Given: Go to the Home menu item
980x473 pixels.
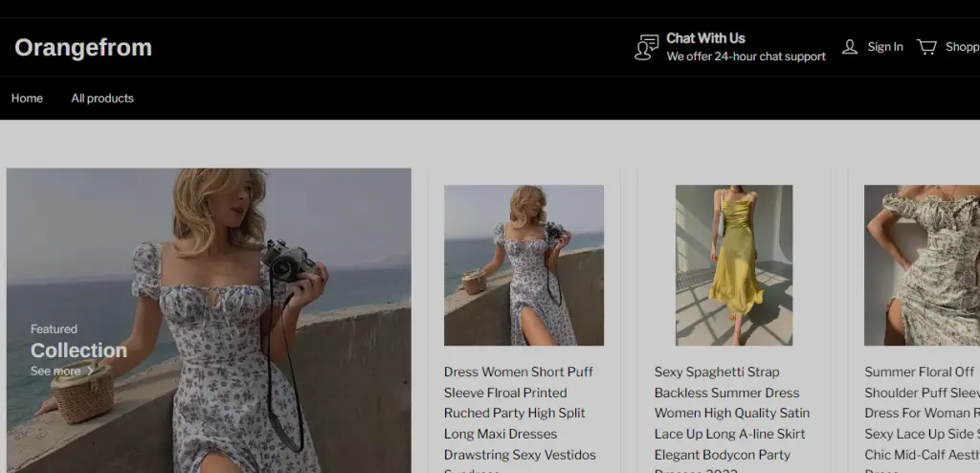Looking at the screenshot, I should coord(27,99).
